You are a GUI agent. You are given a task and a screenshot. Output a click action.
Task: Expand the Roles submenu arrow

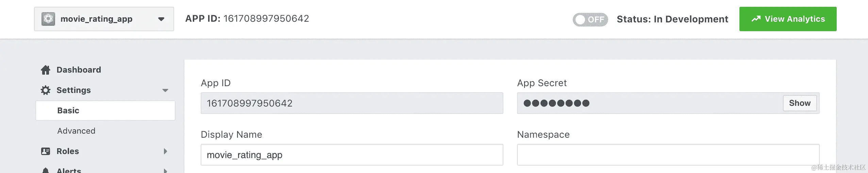coord(165,151)
